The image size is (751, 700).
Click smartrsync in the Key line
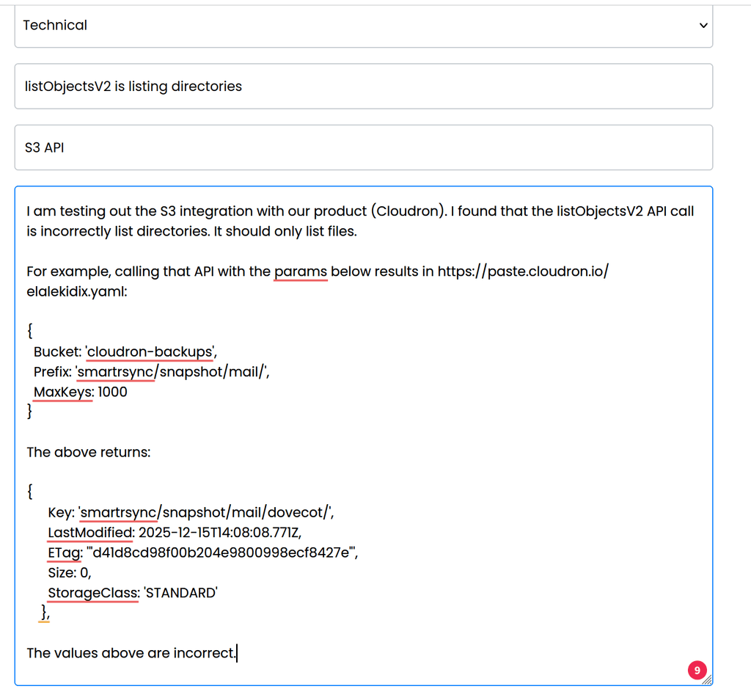tap(117, 512)
